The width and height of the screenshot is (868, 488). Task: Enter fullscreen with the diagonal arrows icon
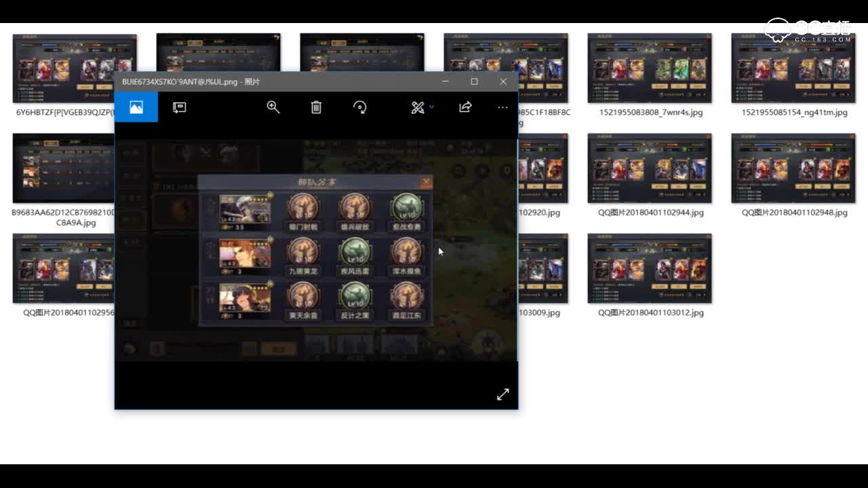(502, 394)
